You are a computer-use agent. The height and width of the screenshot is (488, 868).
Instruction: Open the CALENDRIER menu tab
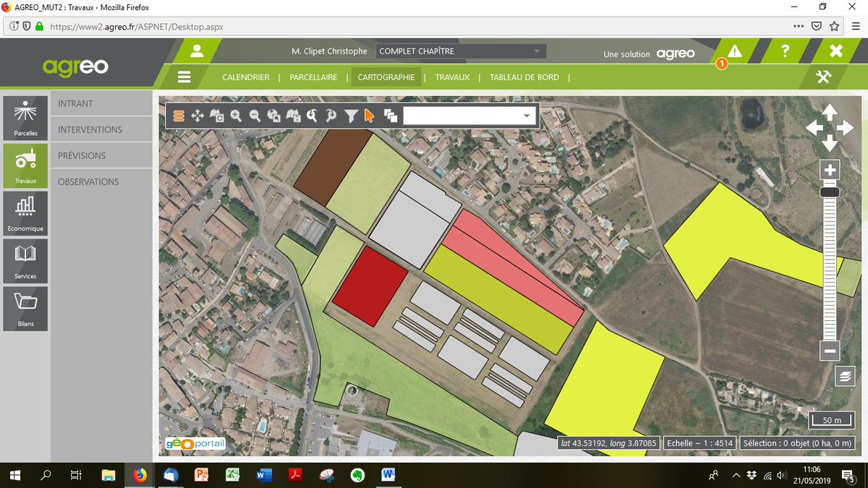tap(246, 77)
